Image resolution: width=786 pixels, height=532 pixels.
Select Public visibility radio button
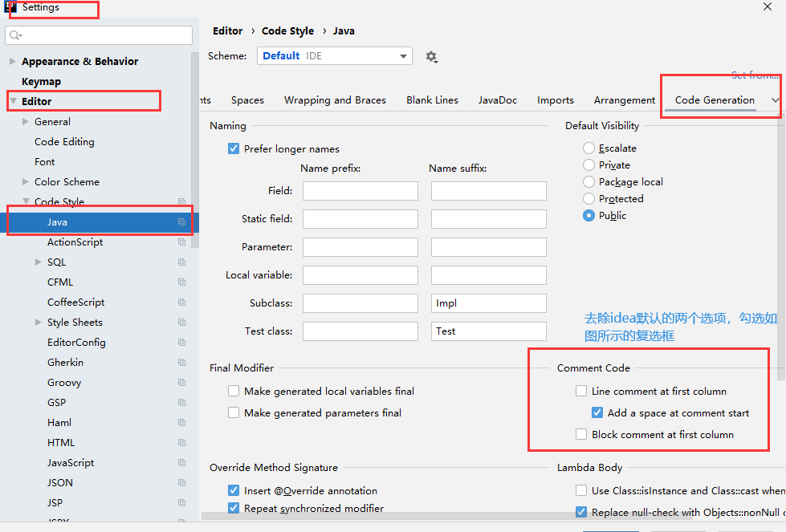tap(589, 215)
